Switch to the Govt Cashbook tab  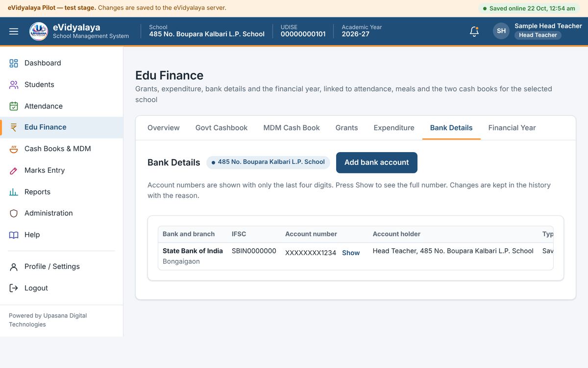coord(221,128)
